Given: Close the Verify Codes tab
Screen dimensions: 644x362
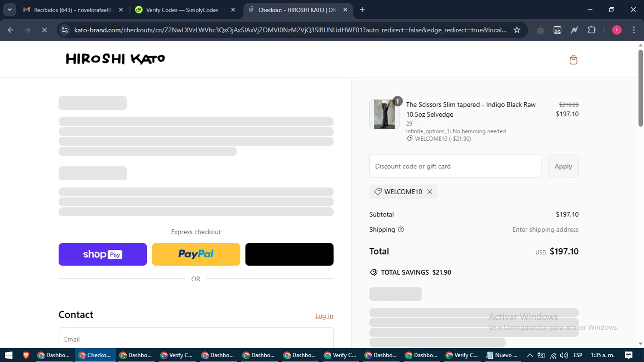Looking at the screenshot, I should 233,10.
